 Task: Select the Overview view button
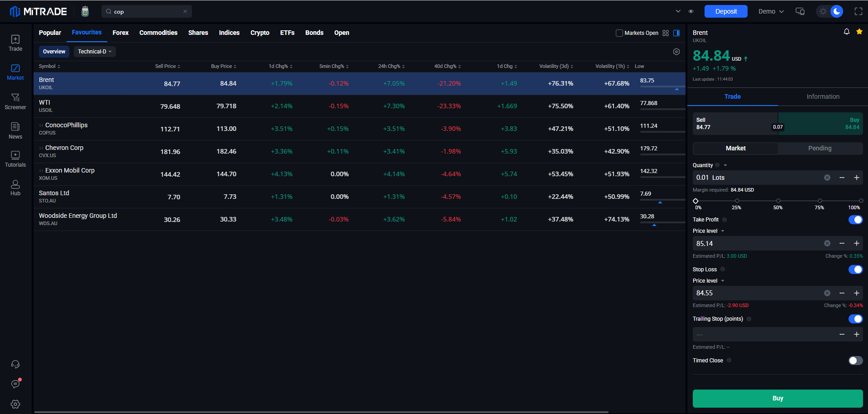click(x=54, y=52)
